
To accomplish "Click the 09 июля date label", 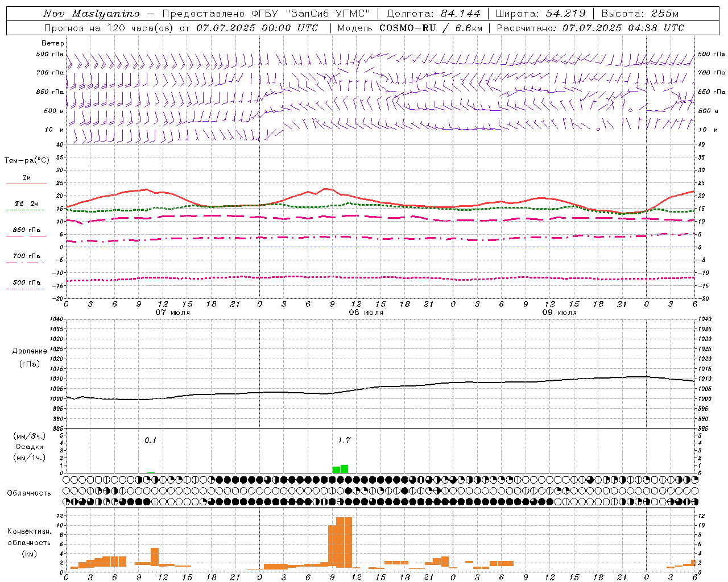I will [x=559, y=313].
